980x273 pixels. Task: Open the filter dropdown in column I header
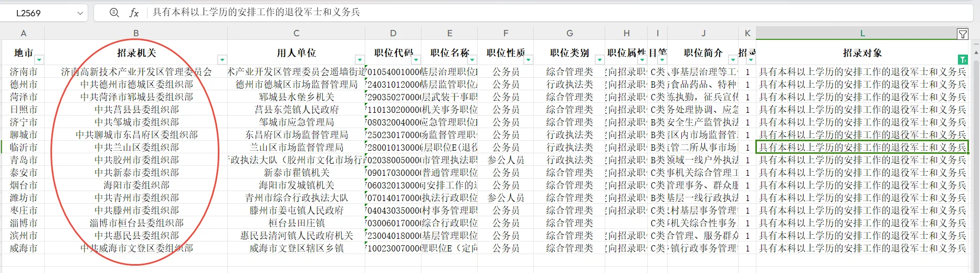click(662, 60)
